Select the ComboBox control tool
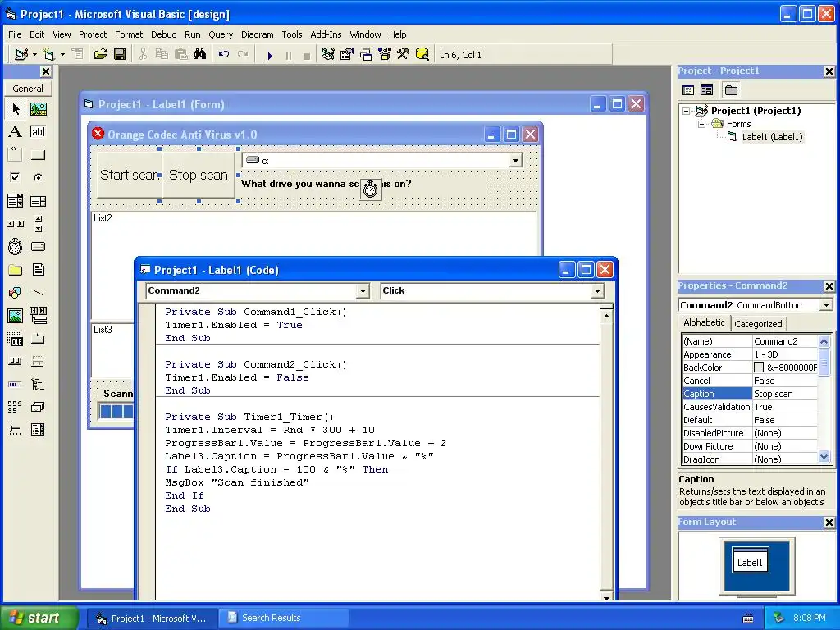 point(16,201)
